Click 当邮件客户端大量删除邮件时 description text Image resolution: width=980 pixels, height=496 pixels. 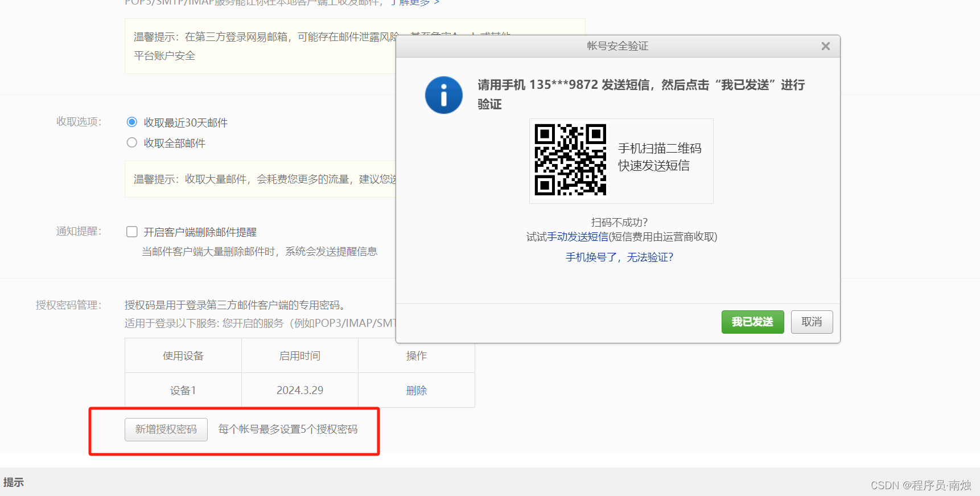click(x=260, y=252)
